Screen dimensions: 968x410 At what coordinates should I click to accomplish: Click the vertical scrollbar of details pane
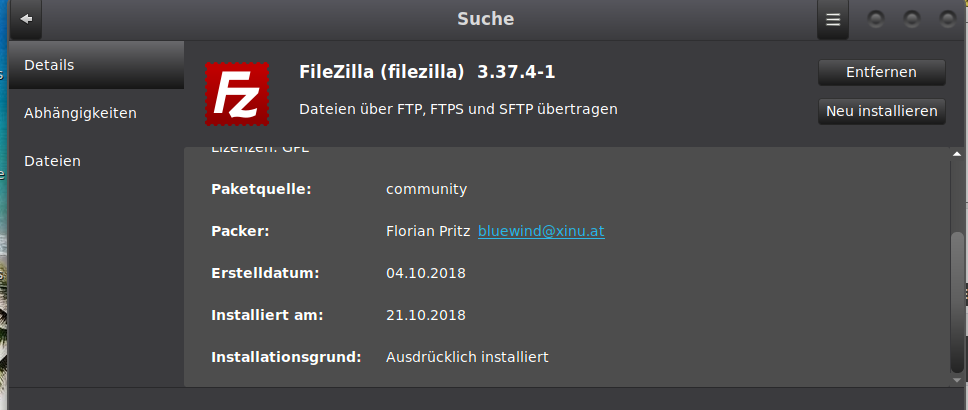(x=957, y=300)
